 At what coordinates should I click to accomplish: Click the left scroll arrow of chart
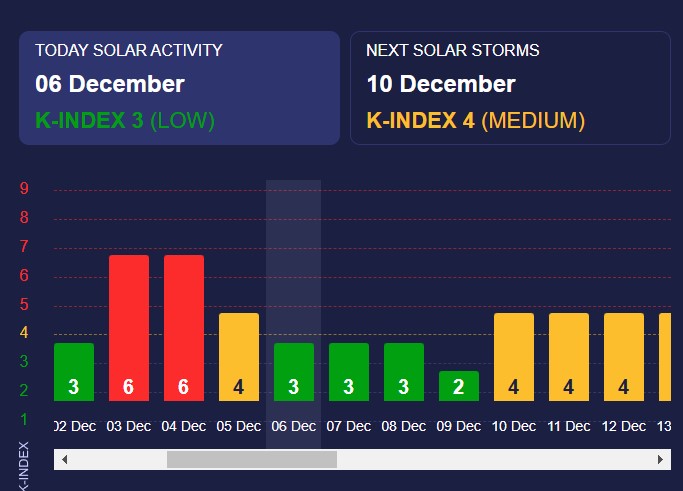(65, 459)
